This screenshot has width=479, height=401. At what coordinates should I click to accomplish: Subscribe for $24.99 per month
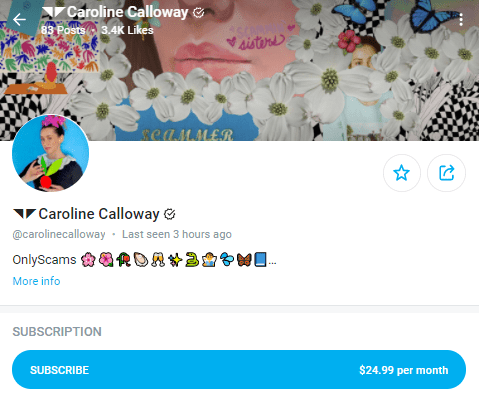(x=239, y=370)
